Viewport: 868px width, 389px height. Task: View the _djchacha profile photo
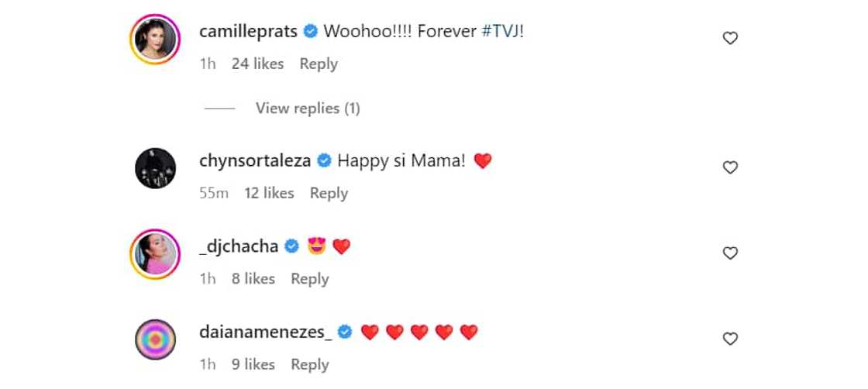click(155, 253)
